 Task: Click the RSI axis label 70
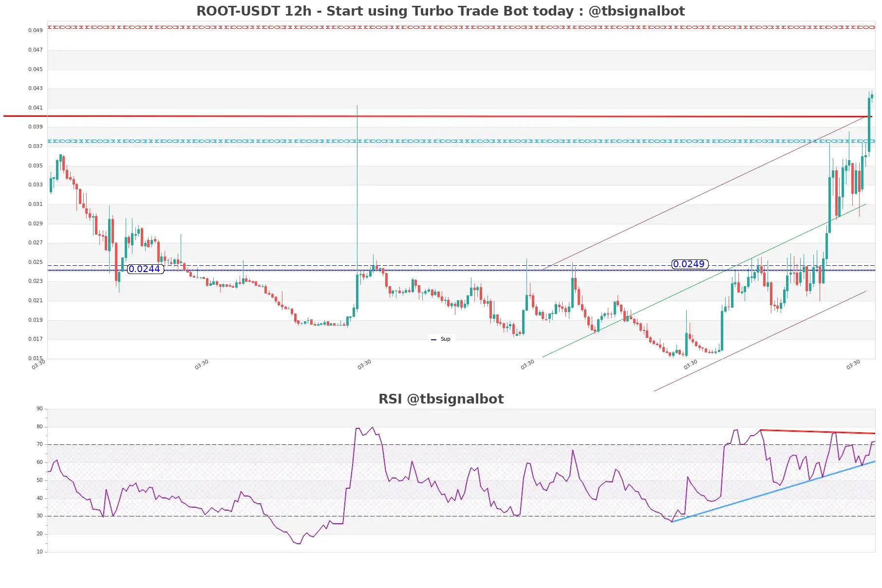pyautogui.click(x=39, y=444)
